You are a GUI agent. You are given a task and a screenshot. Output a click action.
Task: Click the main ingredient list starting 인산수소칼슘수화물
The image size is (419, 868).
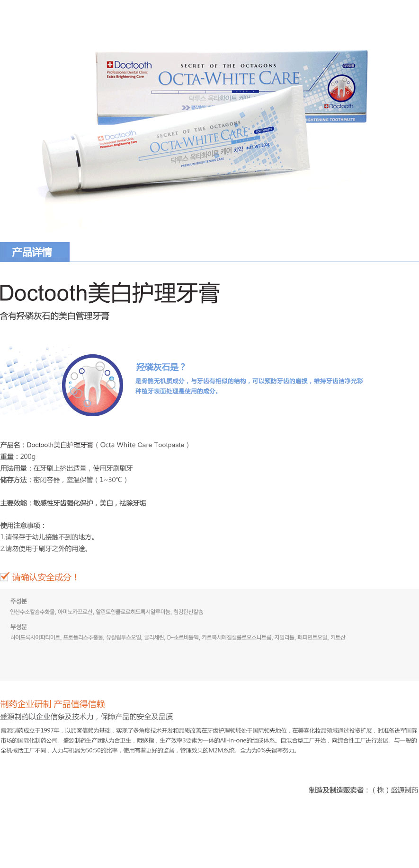107,612
